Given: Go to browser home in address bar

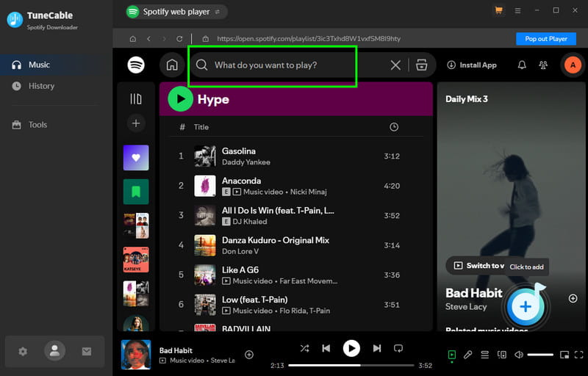Looking at the screenshot, I should pyautogui.click(x=133, y=39).
